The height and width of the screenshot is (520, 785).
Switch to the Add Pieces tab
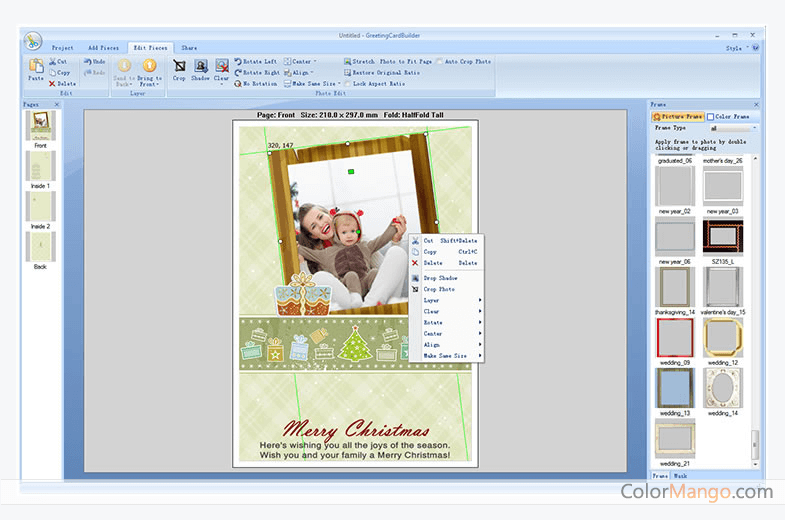click(x=103, y=47)
